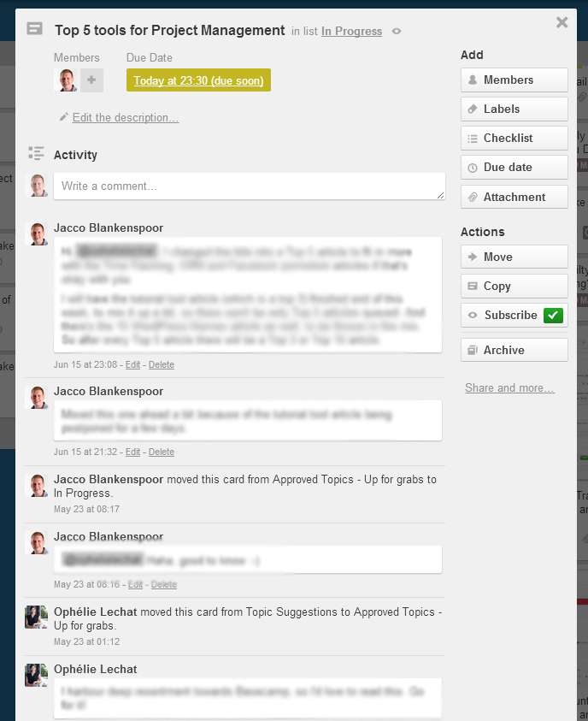Open the Members add menu
Viewport: 588px width, 721px height.
(514, 80)
